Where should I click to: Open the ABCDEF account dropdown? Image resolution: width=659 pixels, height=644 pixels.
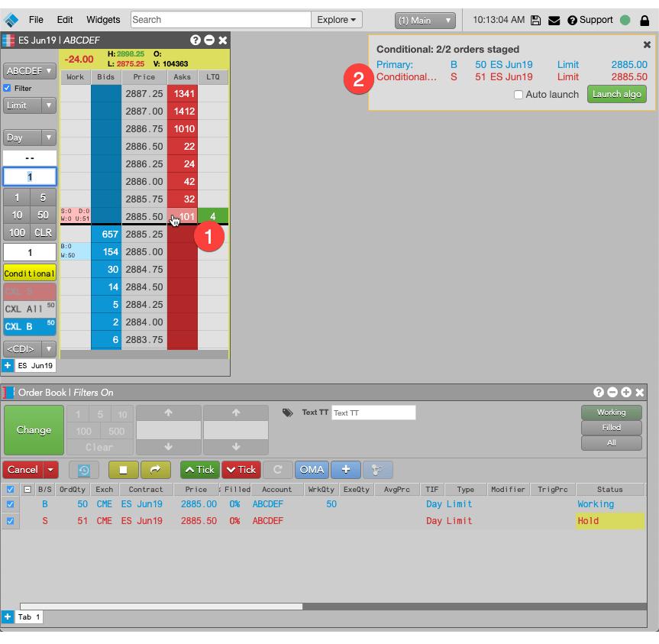[x=30, y=70]
